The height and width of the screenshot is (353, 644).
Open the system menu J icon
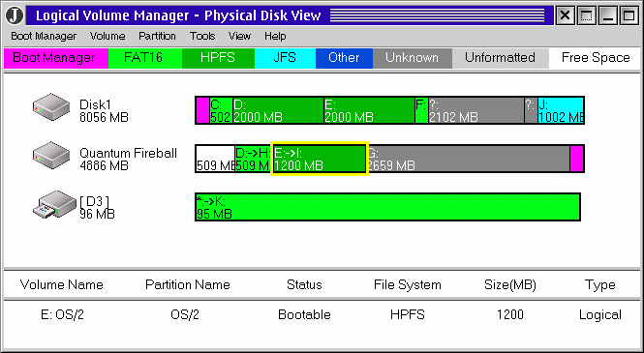coord(15,15)
